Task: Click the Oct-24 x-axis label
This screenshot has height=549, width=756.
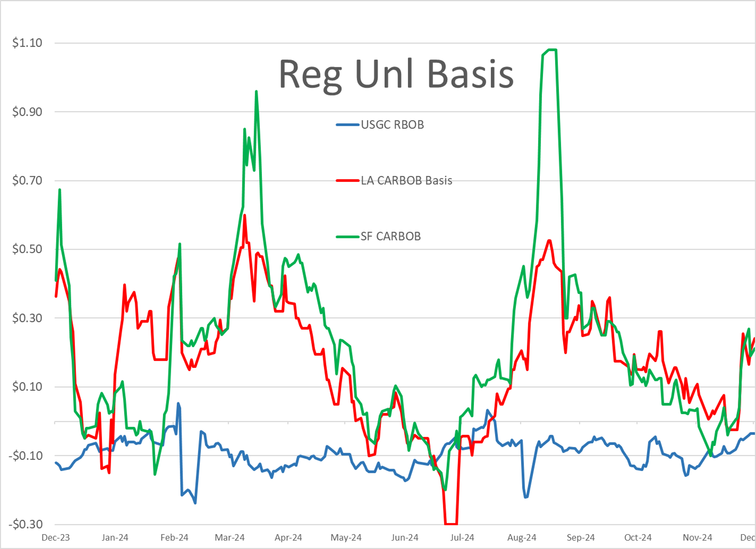Action: pos(638,538)
